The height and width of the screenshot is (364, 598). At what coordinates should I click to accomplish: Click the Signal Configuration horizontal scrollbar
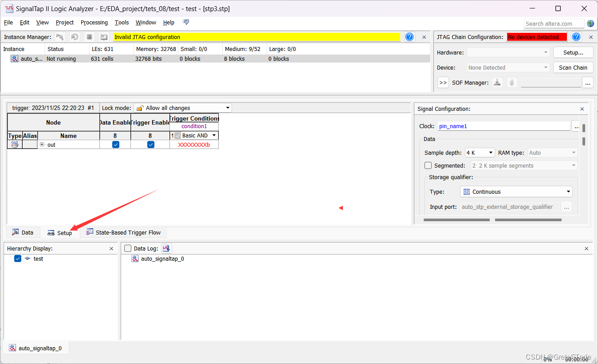click(492, 219)
